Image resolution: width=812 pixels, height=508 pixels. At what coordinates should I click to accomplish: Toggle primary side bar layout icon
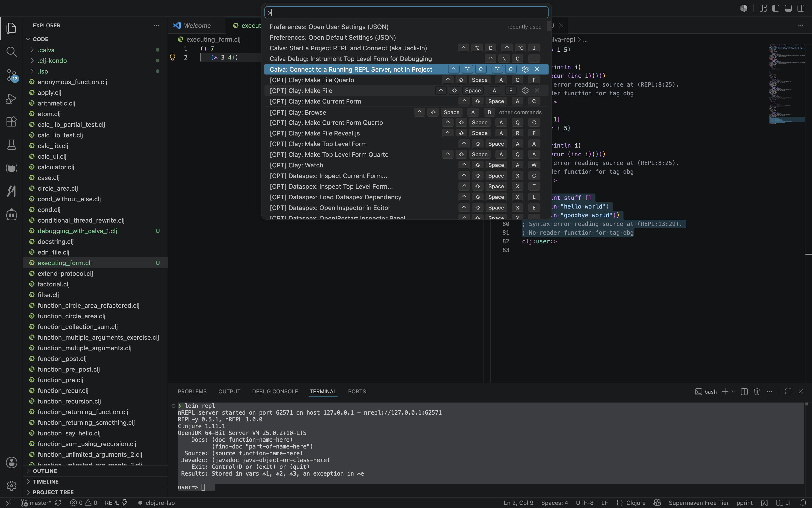[x=776, y=8]
